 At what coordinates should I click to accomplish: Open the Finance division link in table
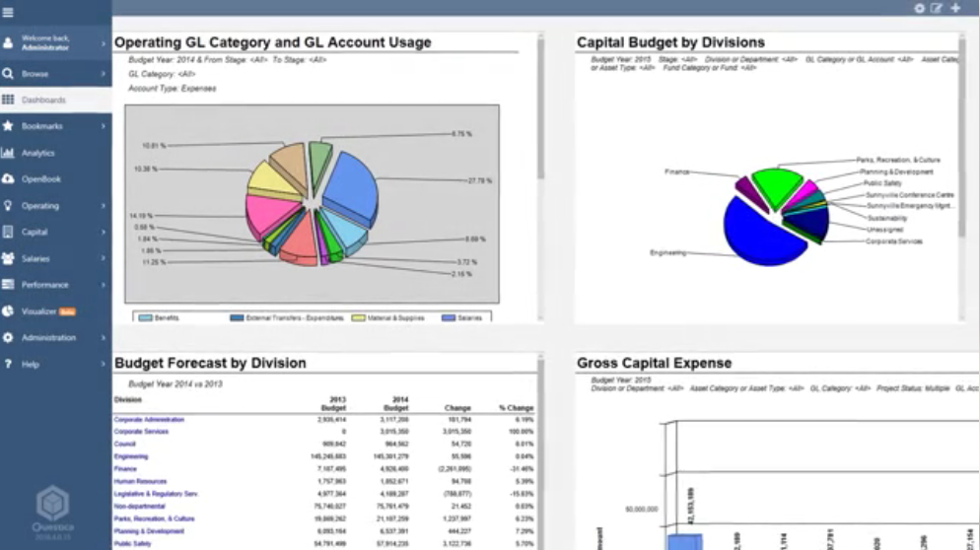[125, 469]
